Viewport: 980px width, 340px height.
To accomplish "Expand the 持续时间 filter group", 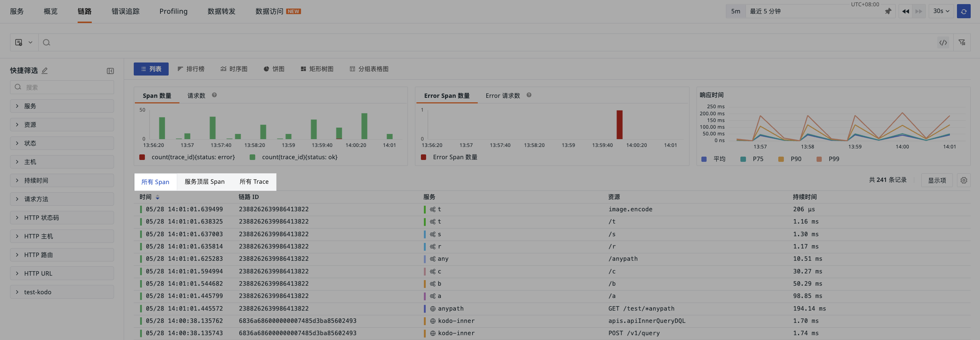I will pyautogui.click(x=62, y=180).
